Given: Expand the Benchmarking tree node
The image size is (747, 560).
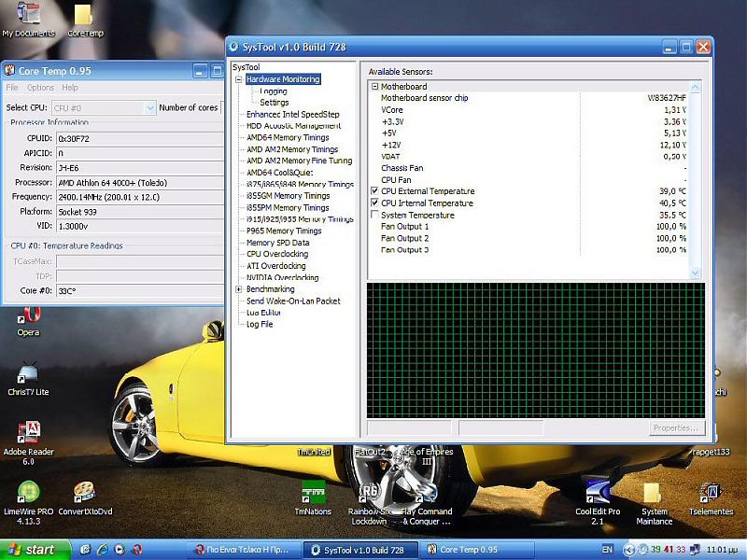Looking at the screenshot, I should pyautogui.click(x=239, y=289).
